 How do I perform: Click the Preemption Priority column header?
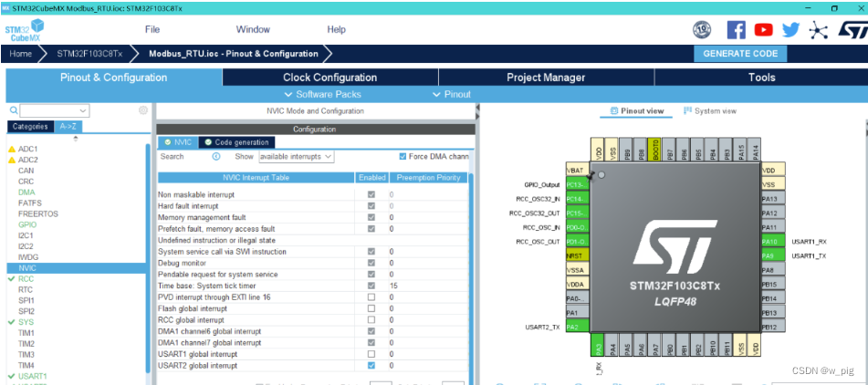(x=428, y=178)
